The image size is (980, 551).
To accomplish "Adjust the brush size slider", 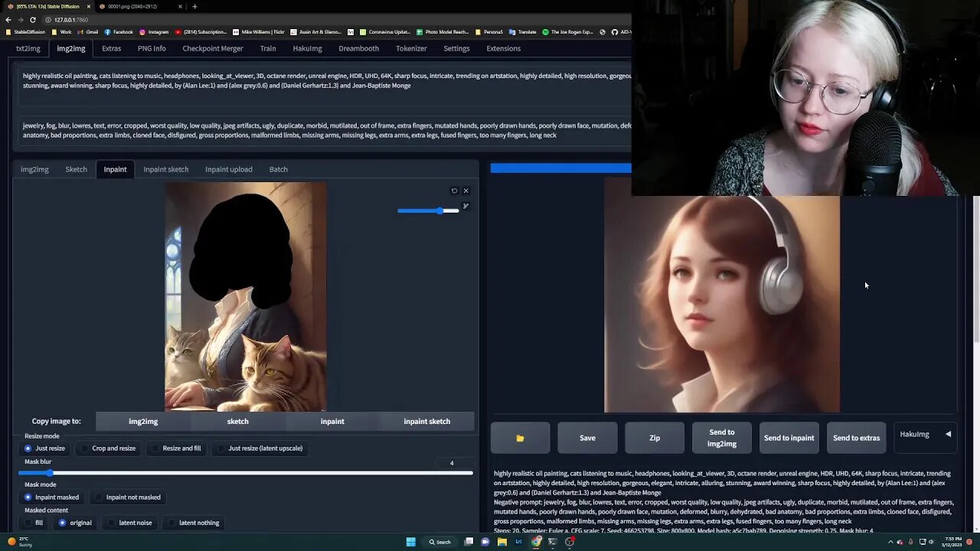I will point(428,210).
